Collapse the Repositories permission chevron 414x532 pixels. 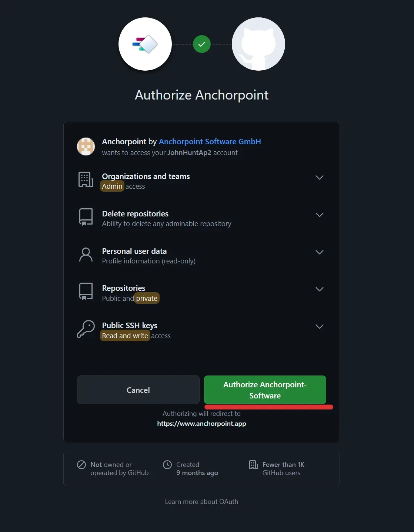pyautogui.click(x=319, y=289)
